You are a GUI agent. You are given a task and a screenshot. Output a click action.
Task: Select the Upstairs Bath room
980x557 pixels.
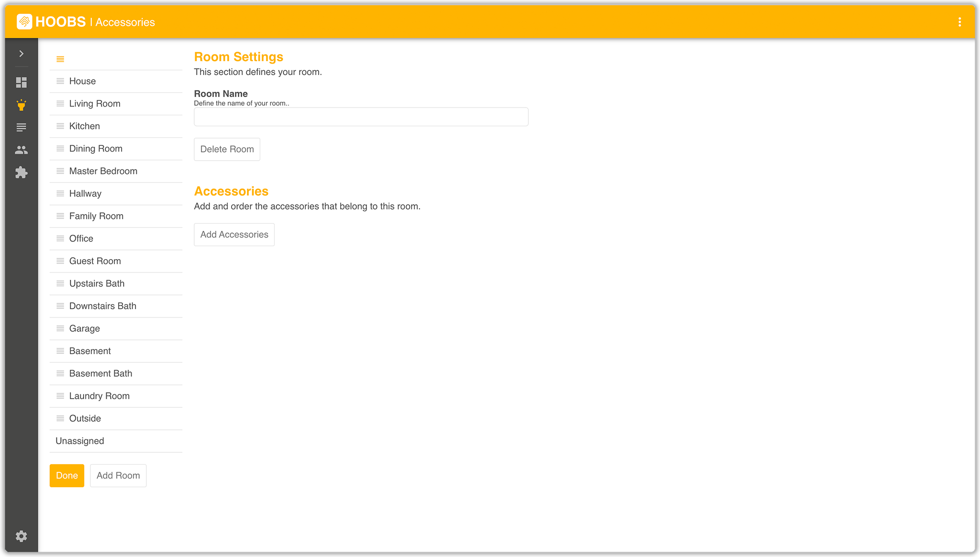tap(97, 284)
